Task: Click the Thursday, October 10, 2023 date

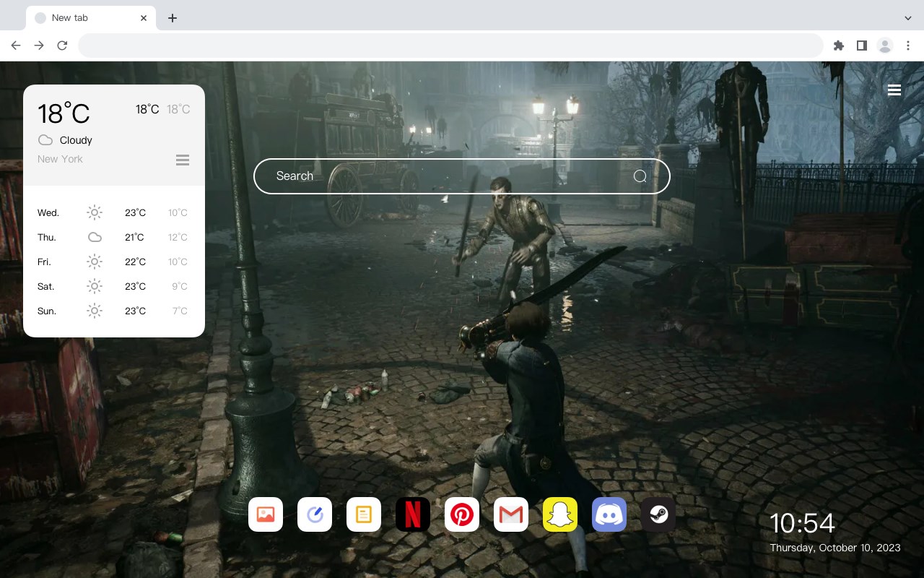Action: coord(835,548)
